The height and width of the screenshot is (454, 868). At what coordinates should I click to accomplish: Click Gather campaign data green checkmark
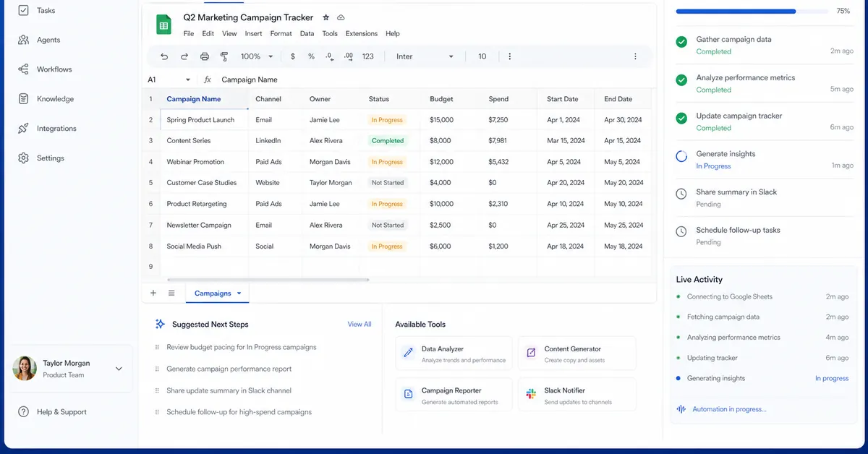pyautogui.click(x=681, y=42)
